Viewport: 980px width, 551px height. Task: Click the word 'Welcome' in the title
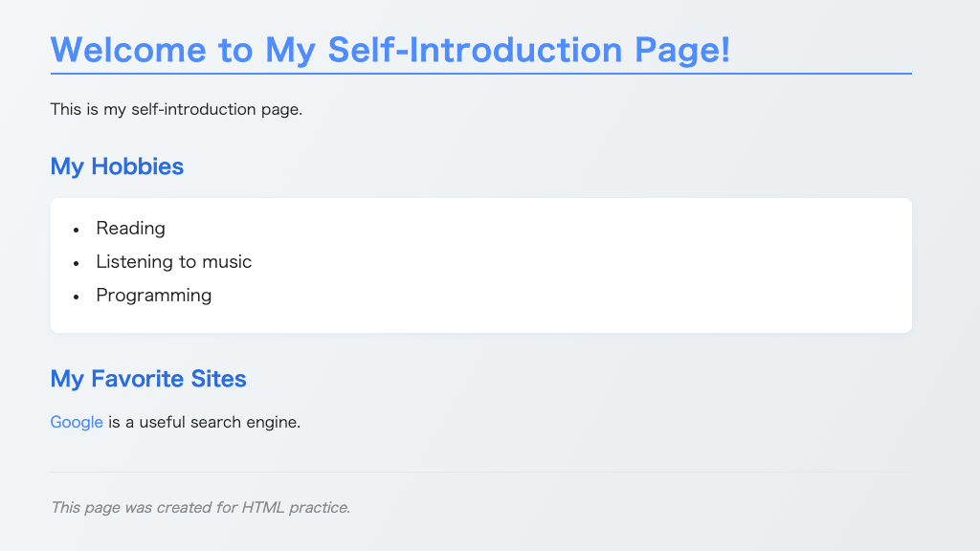click(x=127, y=50)
